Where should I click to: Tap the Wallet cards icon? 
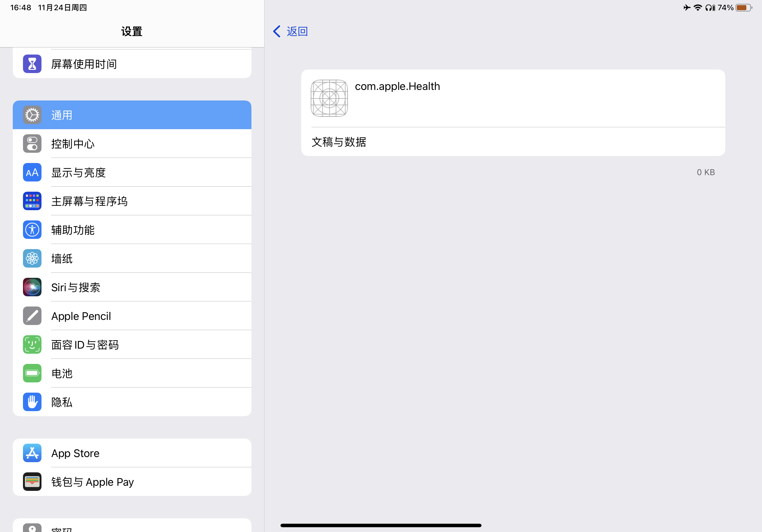[32, 482]
